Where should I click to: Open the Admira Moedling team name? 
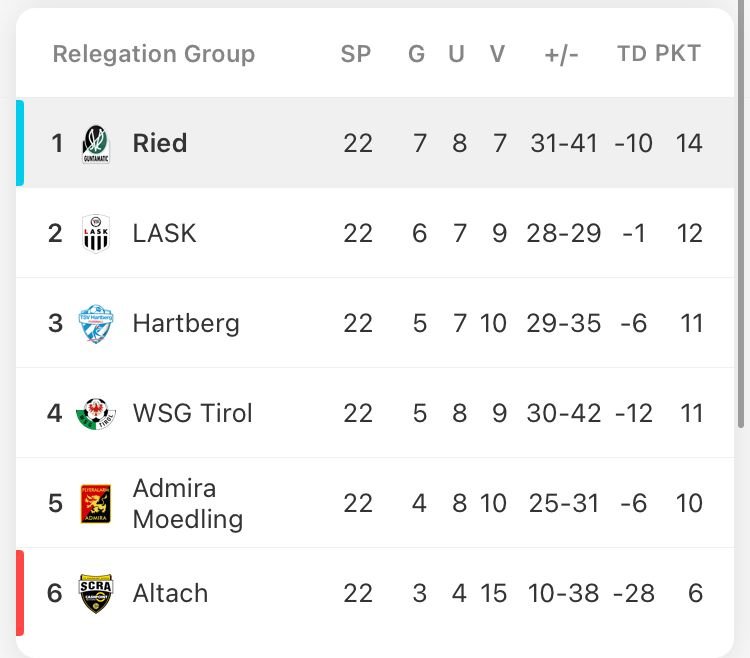click(188, 504)
